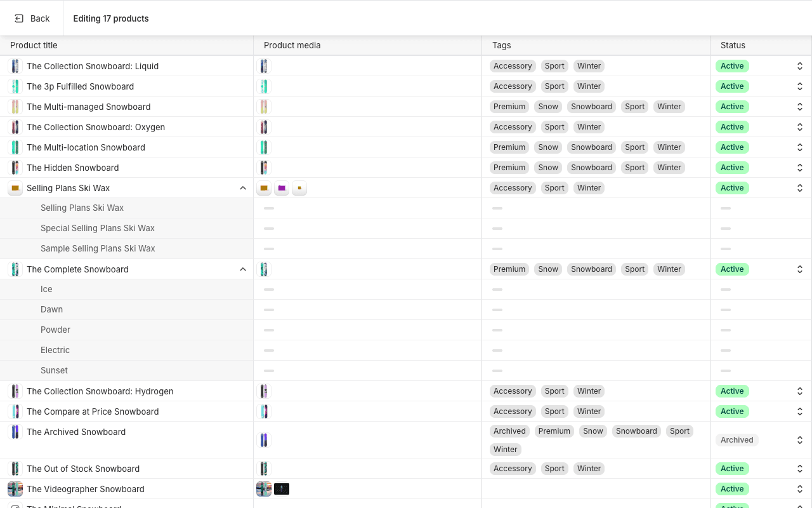Click the Snowboard tag on The Hidden Snowboard

pos(591,168)
